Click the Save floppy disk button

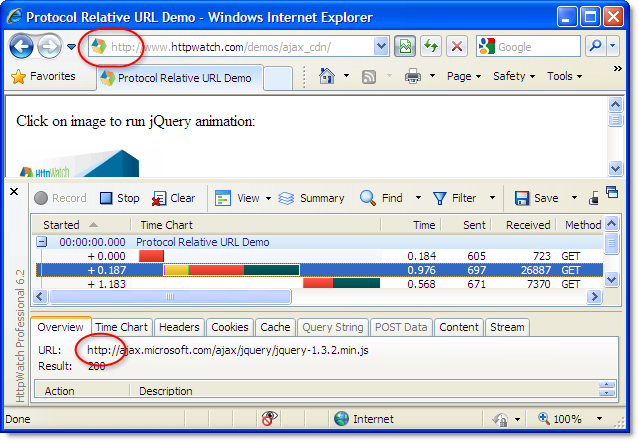[536, 198]
